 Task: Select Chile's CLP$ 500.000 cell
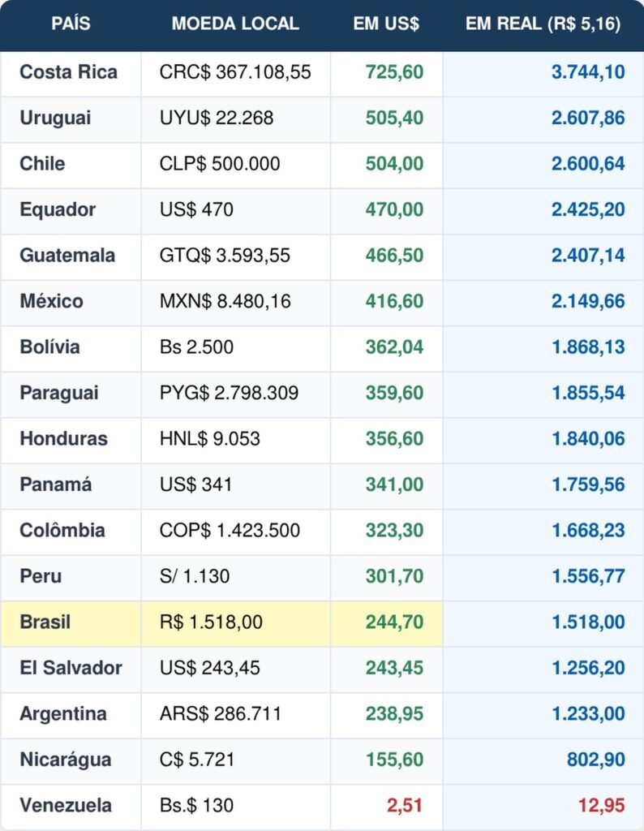220,164
